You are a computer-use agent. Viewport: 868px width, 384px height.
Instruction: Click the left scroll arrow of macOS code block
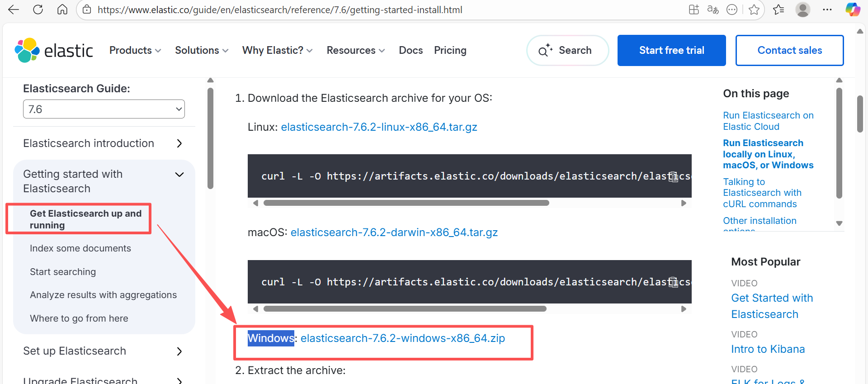tap(255, 309)
